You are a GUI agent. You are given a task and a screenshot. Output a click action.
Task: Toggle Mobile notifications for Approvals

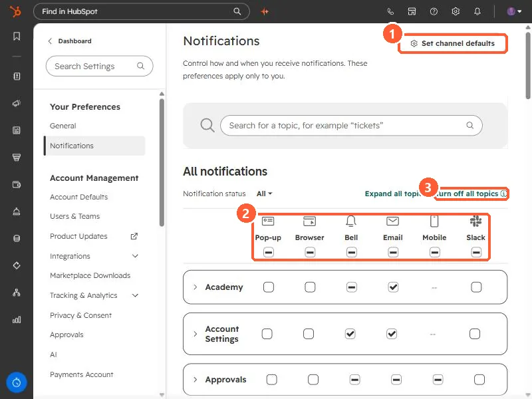(438, 379)
